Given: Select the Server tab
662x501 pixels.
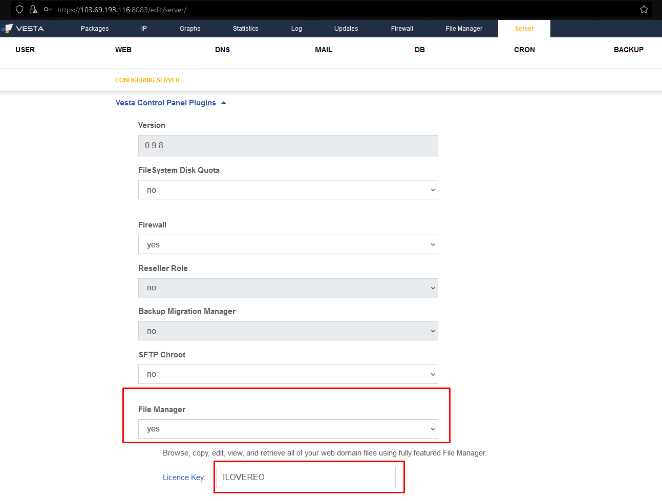Looking at the screenshot, I should click(x=524, y=29).
